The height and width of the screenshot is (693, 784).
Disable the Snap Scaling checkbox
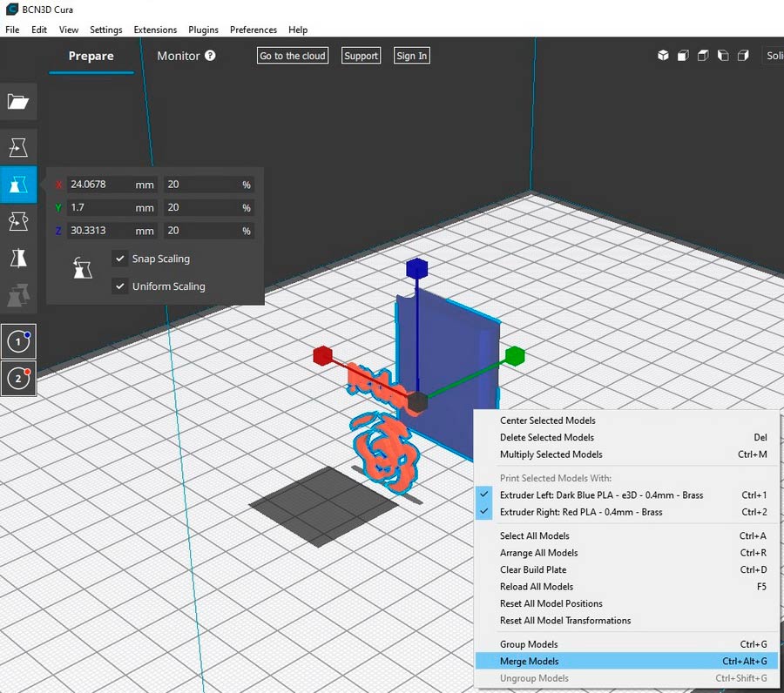pos(120,259)
